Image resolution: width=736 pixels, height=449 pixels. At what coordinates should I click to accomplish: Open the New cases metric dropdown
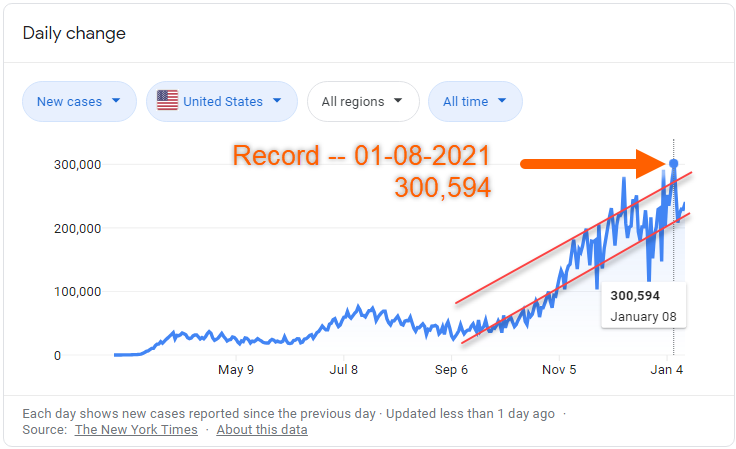(x=79, y=101)
